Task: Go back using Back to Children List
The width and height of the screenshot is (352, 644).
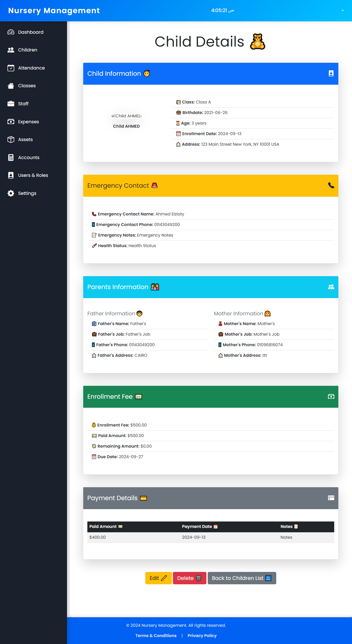Action: (241, 578)
